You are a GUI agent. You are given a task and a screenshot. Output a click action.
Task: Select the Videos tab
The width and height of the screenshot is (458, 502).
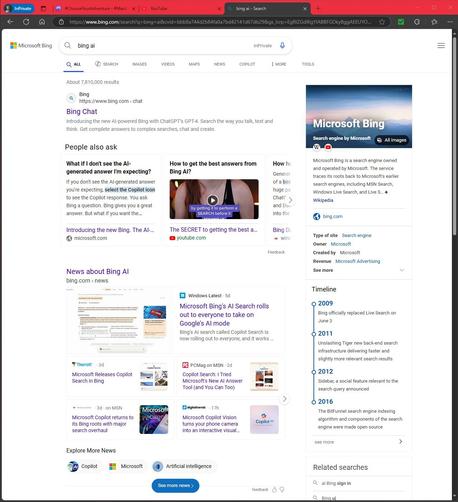(x=168, y=64)
